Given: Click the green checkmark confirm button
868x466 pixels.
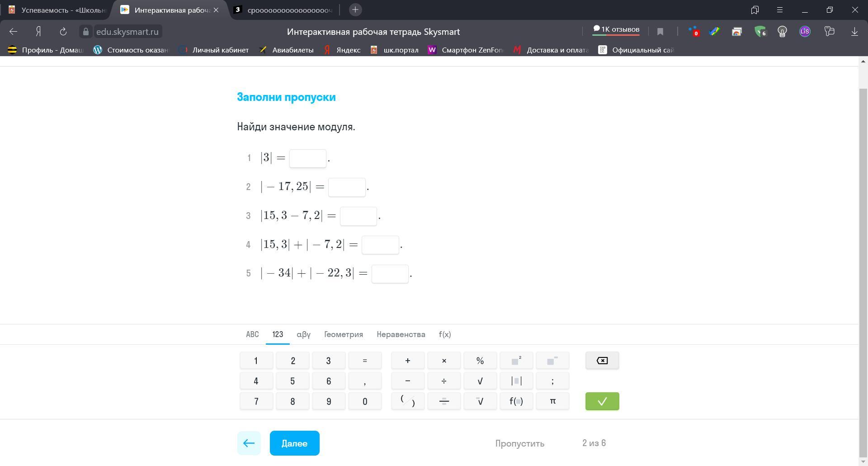Looking at the screenshot, I should click(x=602, y=401).
